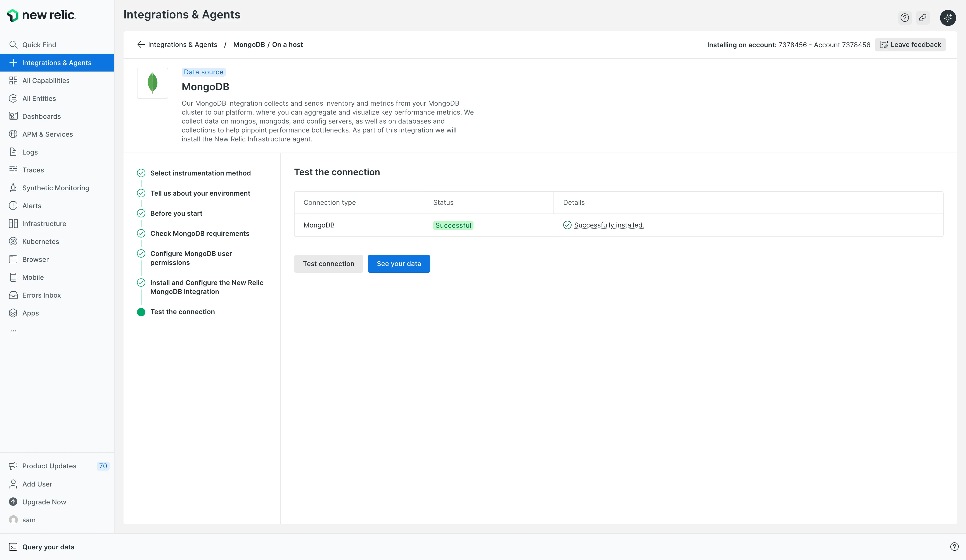Click the Browser window icon

click(x=13, y=260)
